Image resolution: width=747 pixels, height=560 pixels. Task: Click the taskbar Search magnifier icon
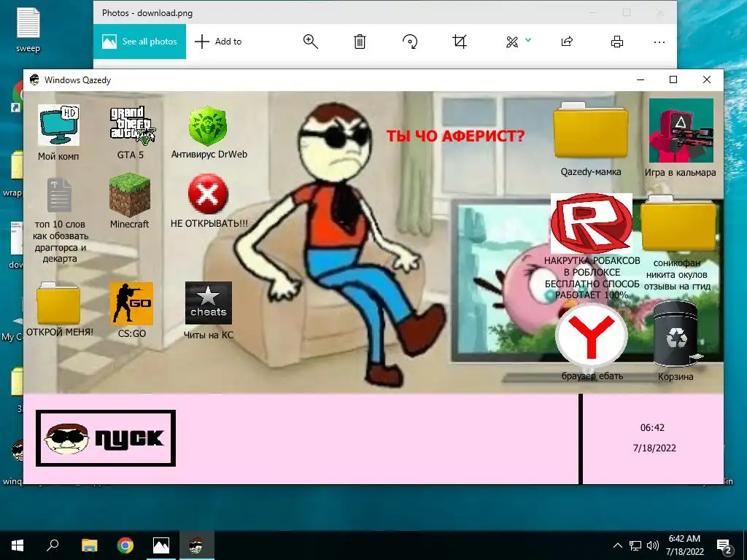point(53,545)
